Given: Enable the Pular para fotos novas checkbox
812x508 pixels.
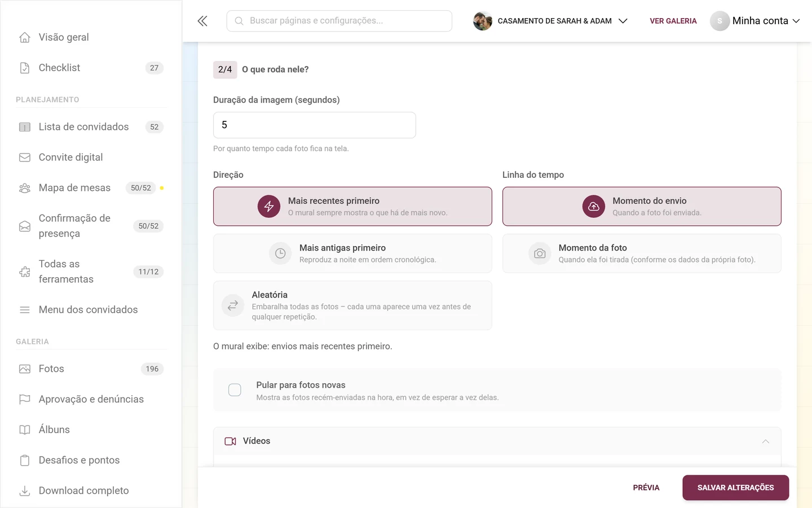Looking at the screenshot, I should point(235,390).
